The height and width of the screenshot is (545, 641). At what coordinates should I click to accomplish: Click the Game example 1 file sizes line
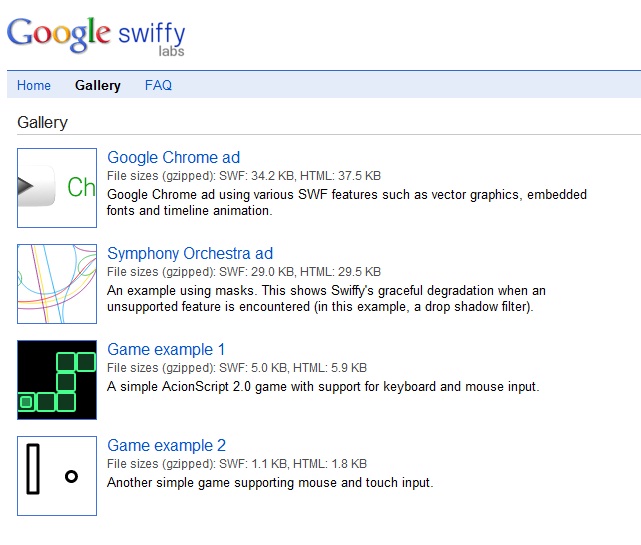pyautogui.click(x=237, y=367)
